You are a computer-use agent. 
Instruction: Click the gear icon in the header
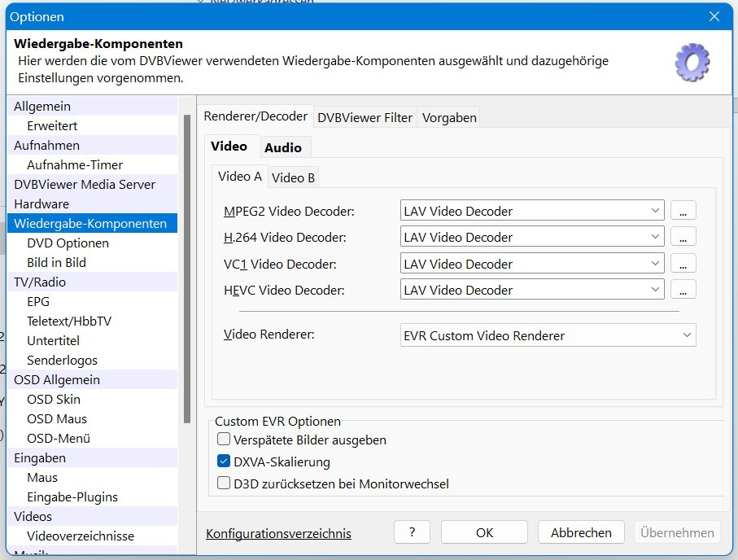(x=692, y=62)
